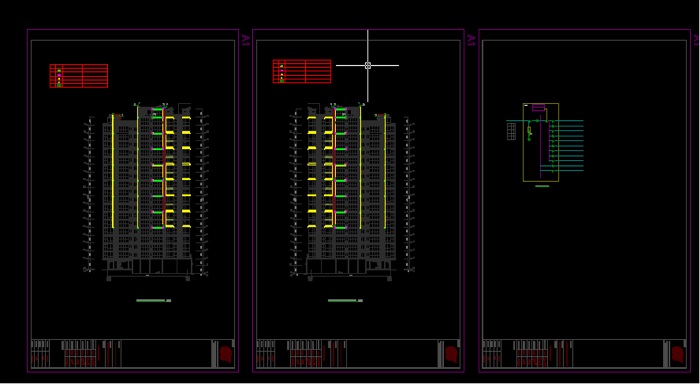Click the A1 label beside the middle sheet

(x=471, y=40)
